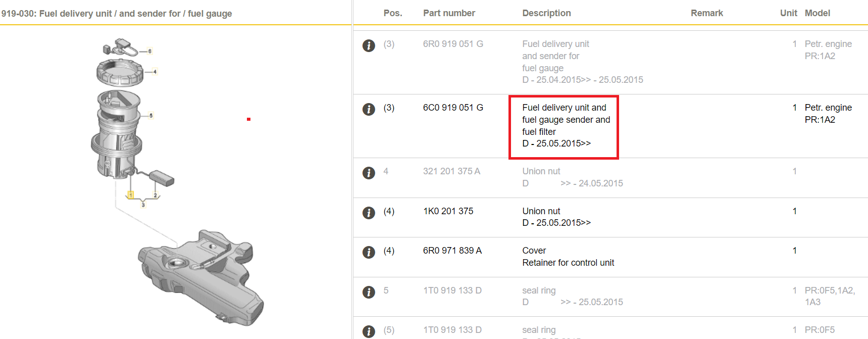
Task: Click callout number 6 near the sender cable
Action: point(149,51)
